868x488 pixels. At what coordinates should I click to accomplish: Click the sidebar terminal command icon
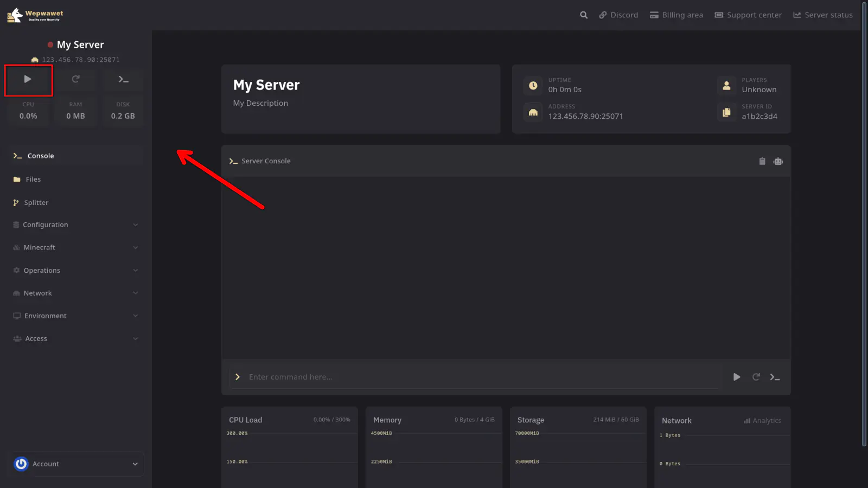[x=123, y=80]
